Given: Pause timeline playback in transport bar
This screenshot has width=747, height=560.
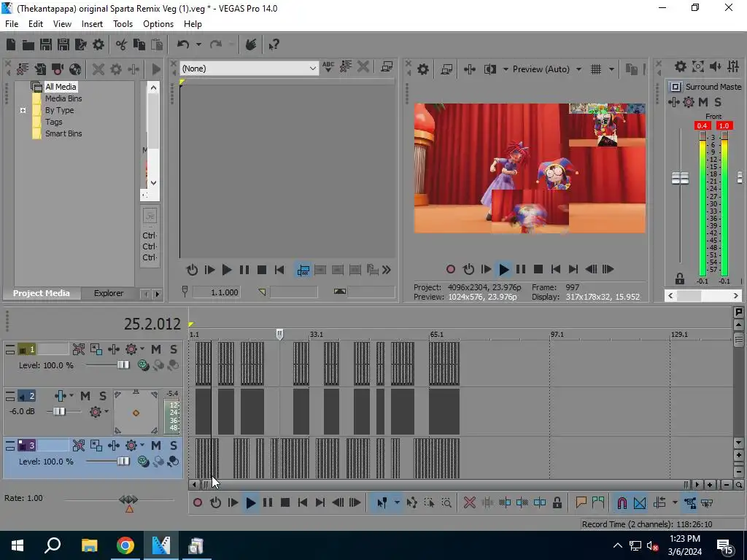Looking at the screenshot, I should 268,503.
